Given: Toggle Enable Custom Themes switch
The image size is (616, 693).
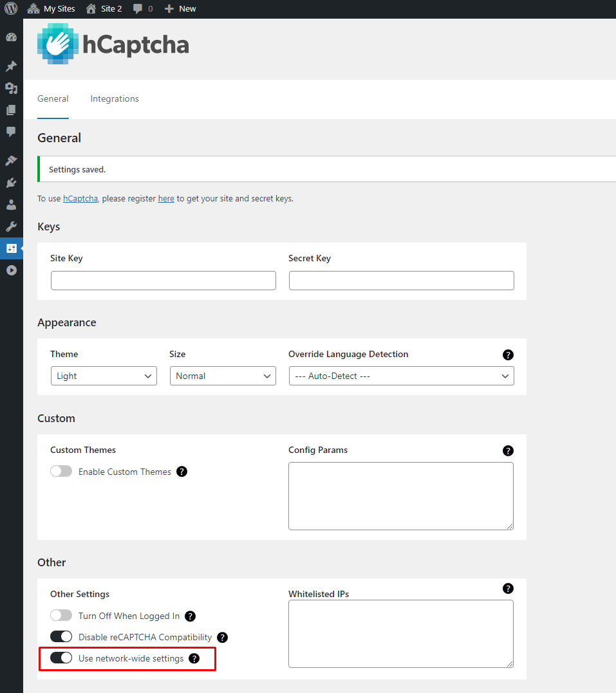Looking at the screenshot, I should [61, 471].
